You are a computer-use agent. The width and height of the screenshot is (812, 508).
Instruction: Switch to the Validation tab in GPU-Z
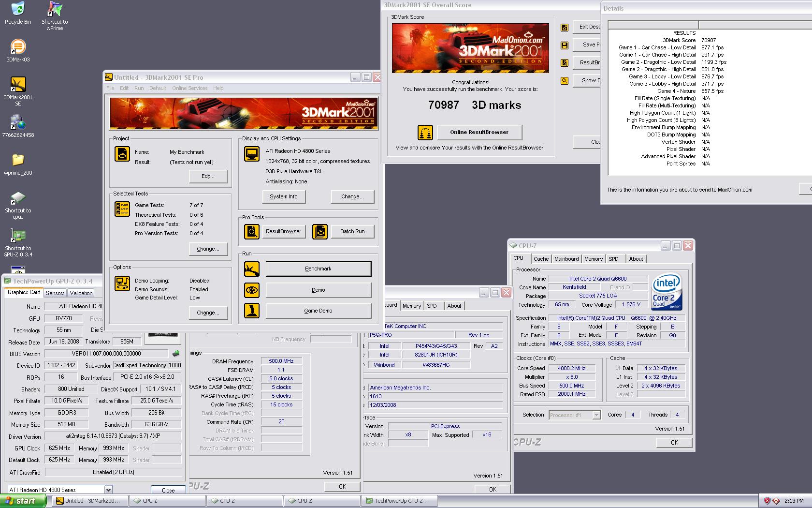pyautogui.click(x=81, y=293)
